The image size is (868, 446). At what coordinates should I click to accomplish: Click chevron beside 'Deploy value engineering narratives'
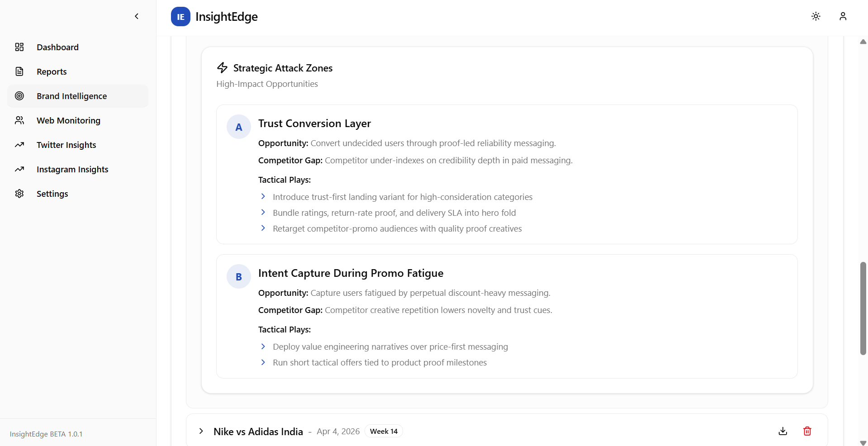point(263,346)
